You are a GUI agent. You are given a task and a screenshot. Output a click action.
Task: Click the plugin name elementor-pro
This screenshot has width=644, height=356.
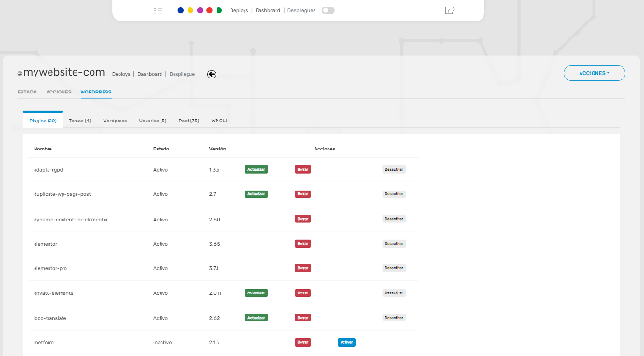(x=50, y=268)
